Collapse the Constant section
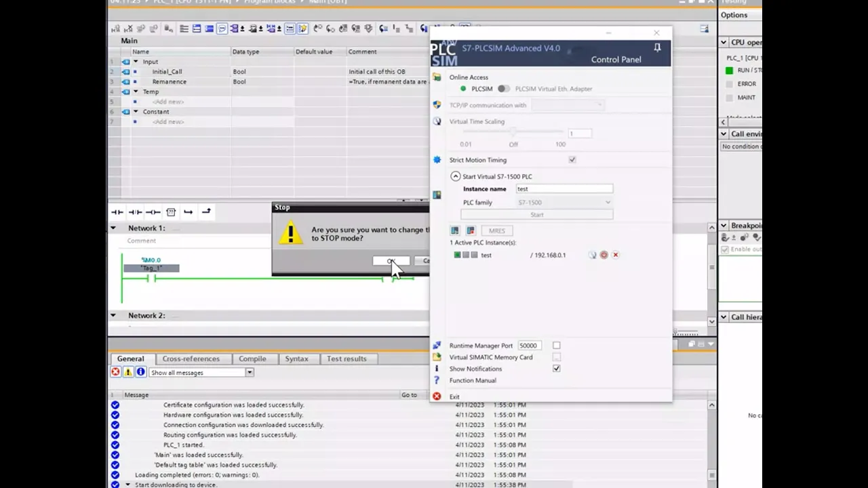The image size is (868, 488). tap(136, 112)
